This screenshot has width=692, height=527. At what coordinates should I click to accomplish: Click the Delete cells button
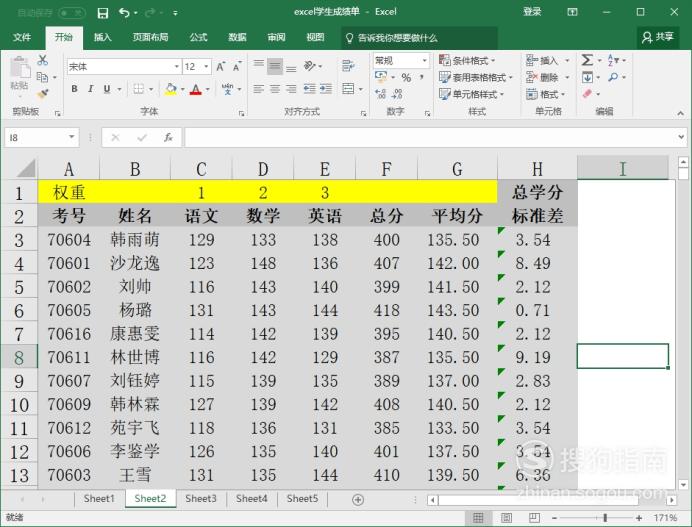point(548,78)
